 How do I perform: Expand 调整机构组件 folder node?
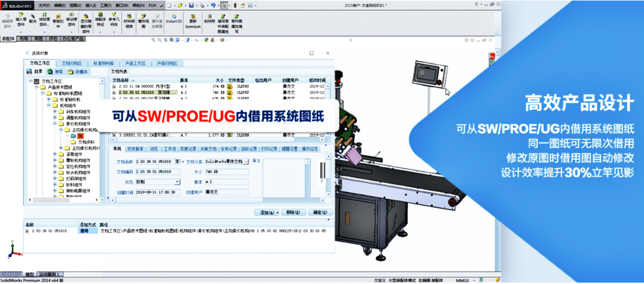click(x=55, y=117)
